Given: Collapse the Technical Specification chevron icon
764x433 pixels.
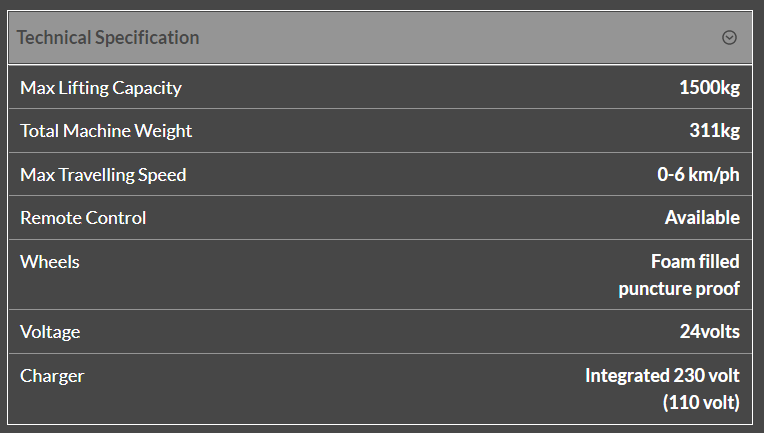Looking at the screenshot, I should (x=729, y=38).
